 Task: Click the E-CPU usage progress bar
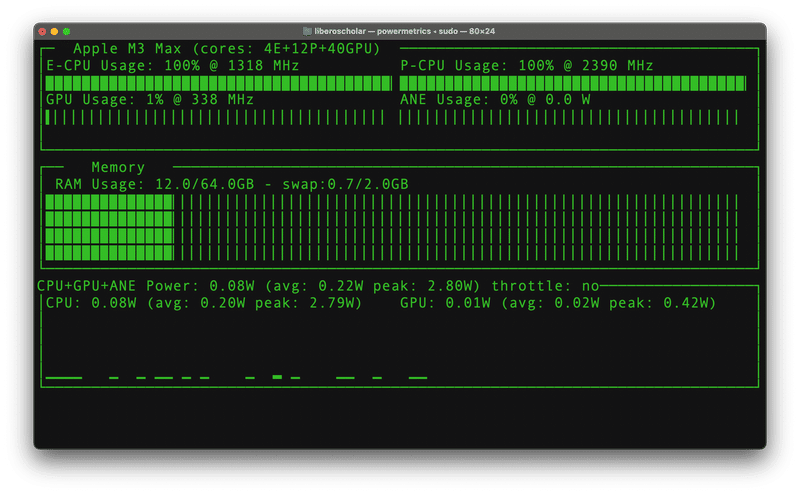218,83
